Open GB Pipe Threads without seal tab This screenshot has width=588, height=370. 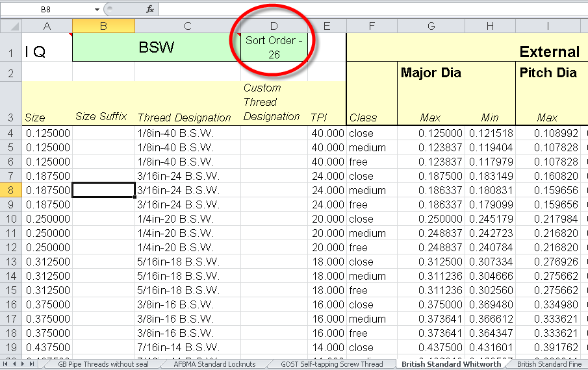[x=103, y=364]
